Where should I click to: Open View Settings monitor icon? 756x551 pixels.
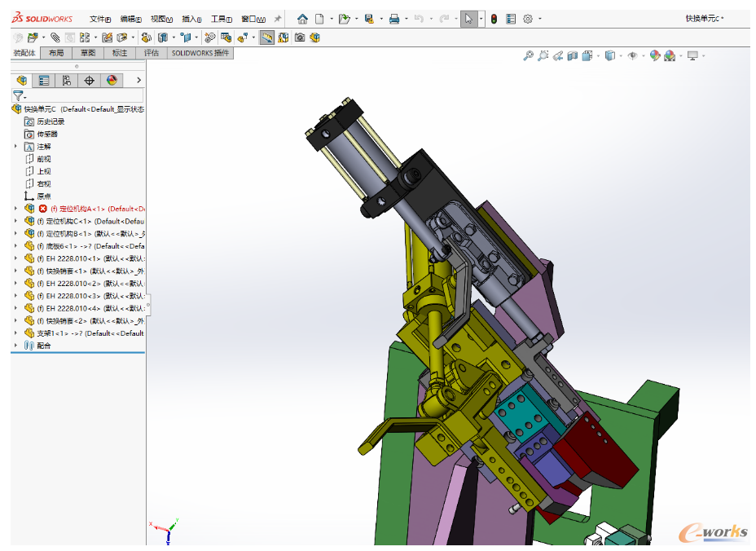(x=692, y=56)
